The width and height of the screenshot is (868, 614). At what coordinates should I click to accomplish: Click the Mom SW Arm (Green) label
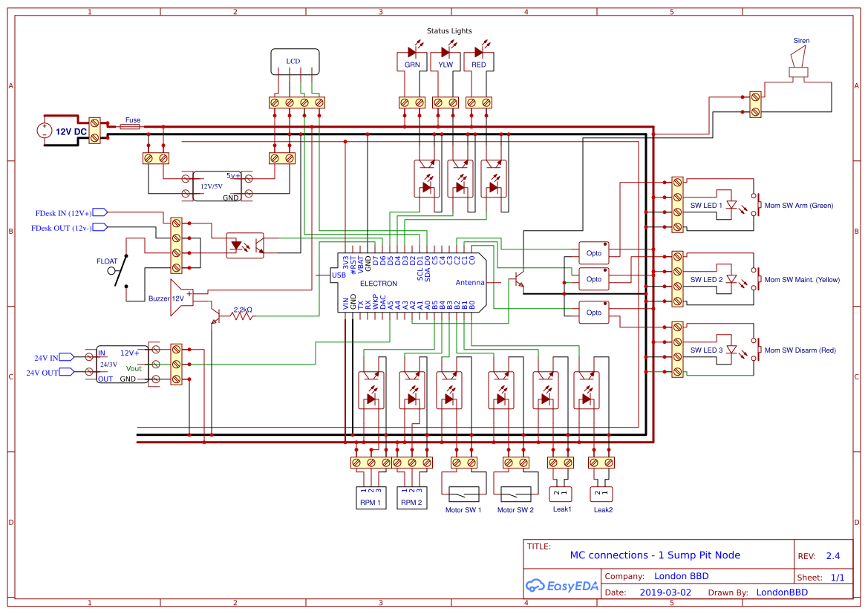(799, 206)
